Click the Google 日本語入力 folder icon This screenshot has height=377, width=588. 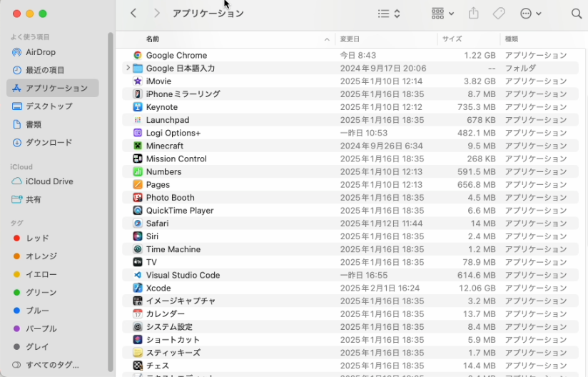(x=138, y=69)
